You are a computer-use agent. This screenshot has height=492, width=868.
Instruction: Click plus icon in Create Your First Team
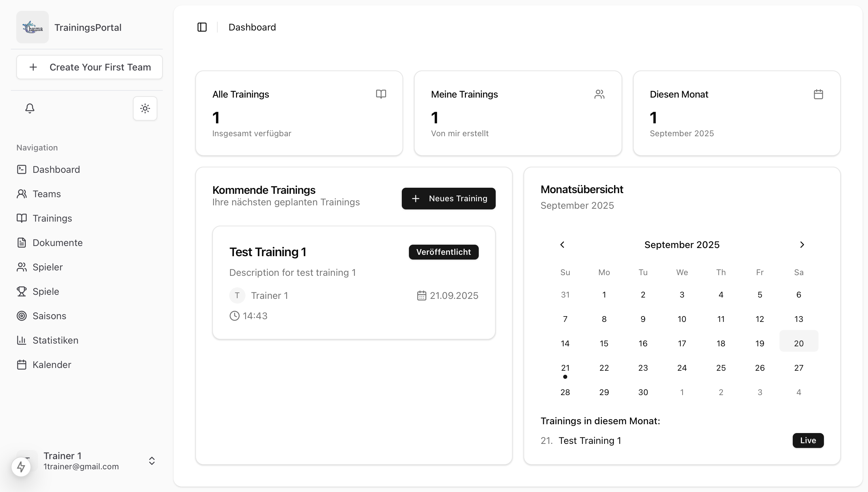coord(33,67)
